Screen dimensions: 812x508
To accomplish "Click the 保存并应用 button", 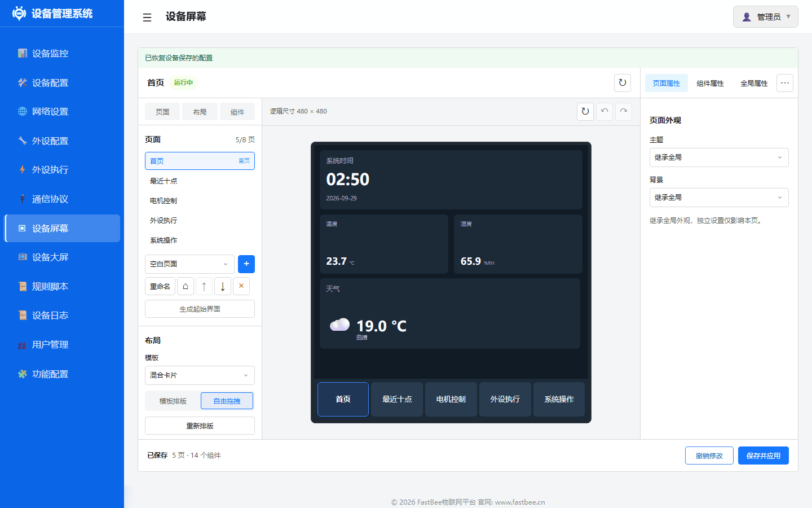I will (764, 456).
